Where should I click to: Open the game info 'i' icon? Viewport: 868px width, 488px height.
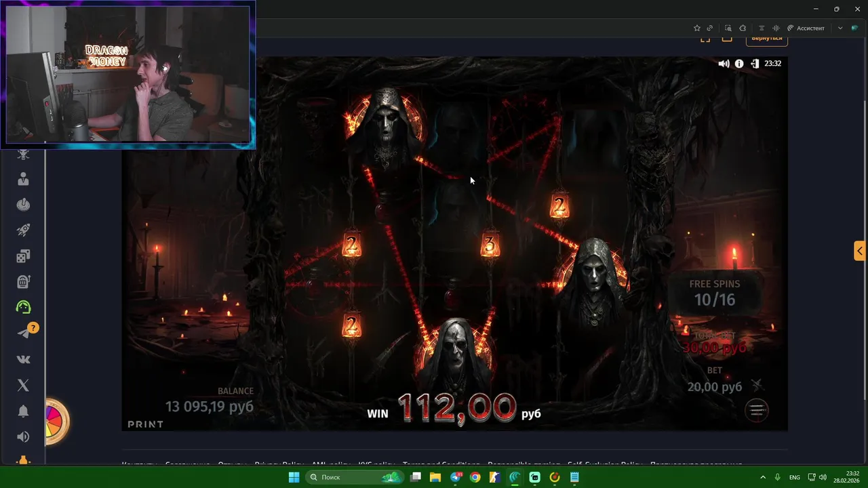pos(739,64)
